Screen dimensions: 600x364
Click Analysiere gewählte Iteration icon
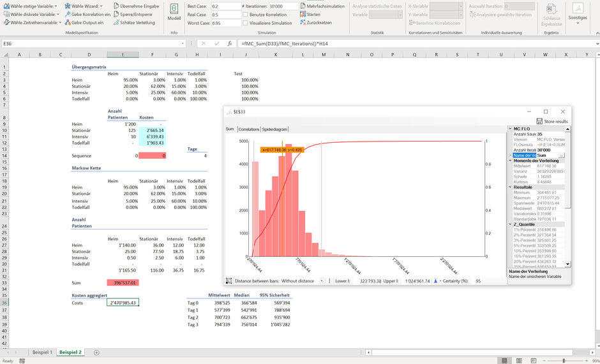pyautogui.click(x=472, y=15)
